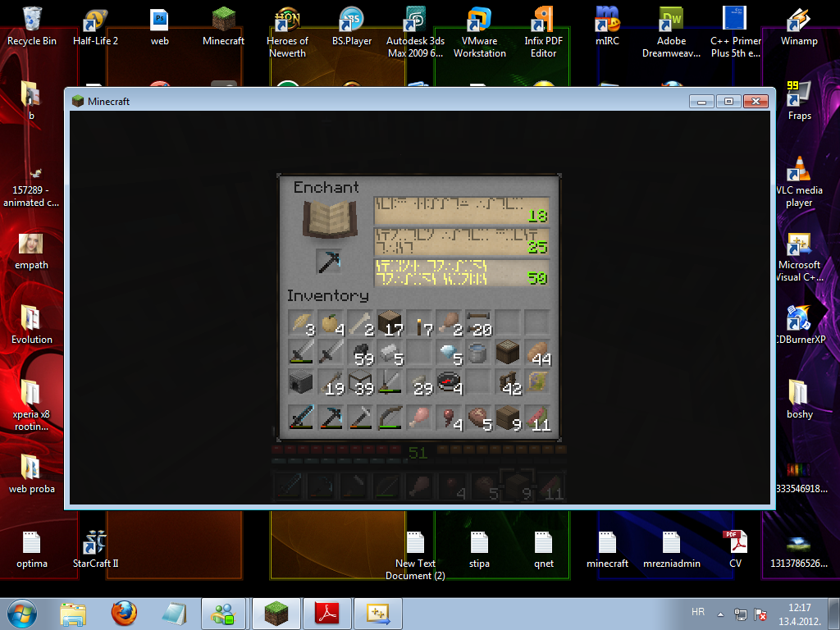Switch to Minecraft taskbar button
The height and width of the screenshot is (630, 840).
pyautogui.click(x=276, y=614)
